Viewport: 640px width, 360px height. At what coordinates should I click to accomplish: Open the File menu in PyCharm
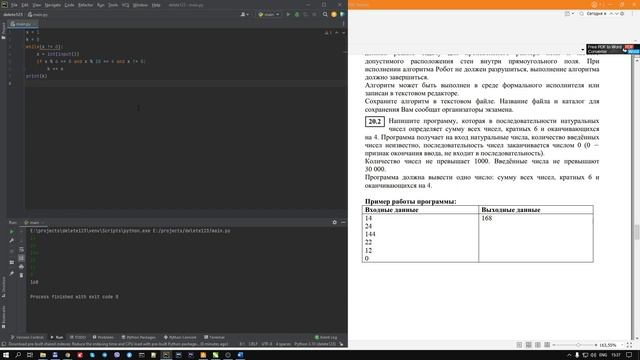[x=14, y=5]
